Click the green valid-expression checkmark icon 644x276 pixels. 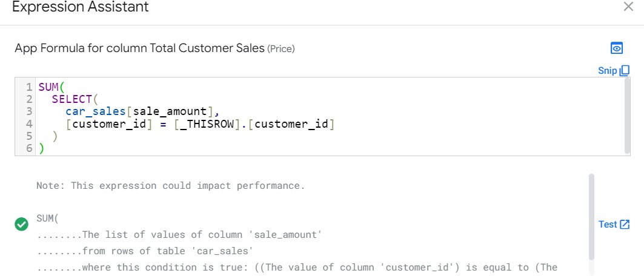[x=22, y=225]
